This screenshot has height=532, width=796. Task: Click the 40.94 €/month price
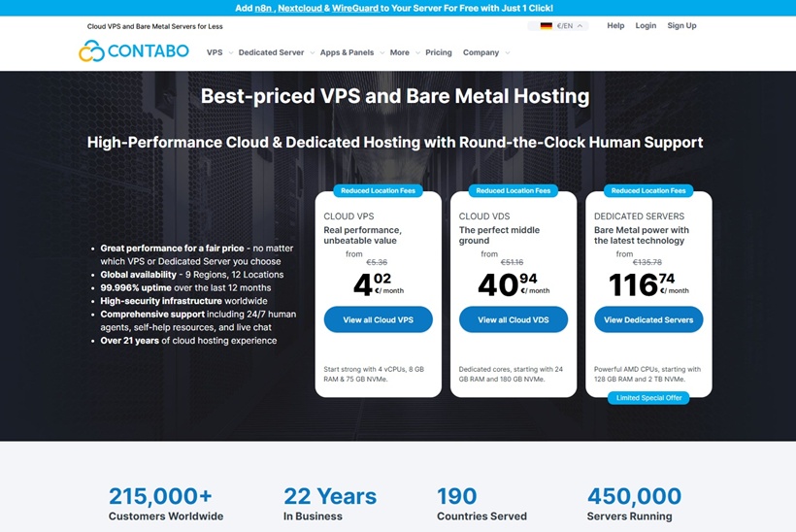[514, 284]
